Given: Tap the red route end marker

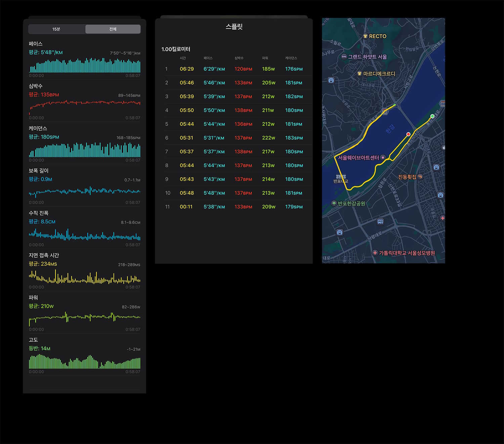Looking at the screenshot, I should click(x=408, y=134).
